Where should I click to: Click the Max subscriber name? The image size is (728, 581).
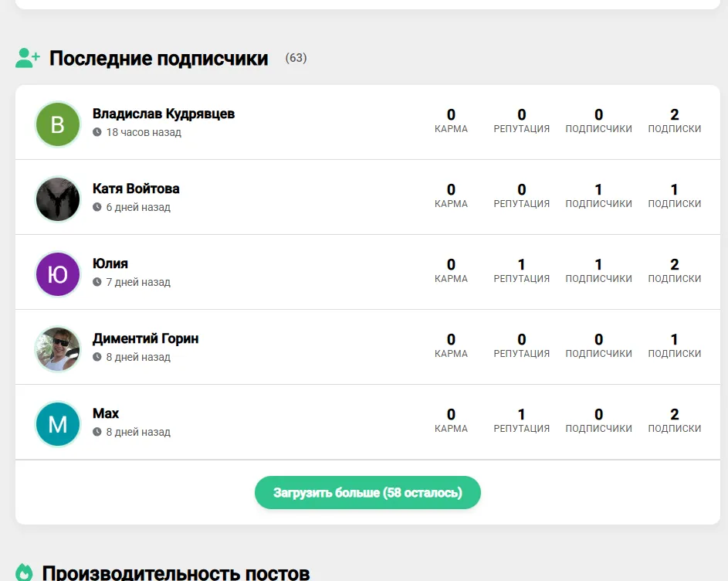point(106,413)
